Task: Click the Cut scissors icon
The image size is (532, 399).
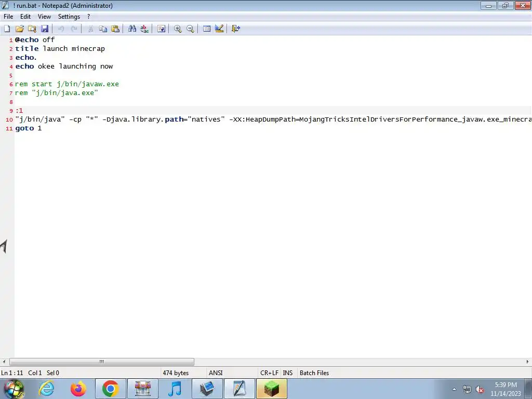Action: point(90,29)
